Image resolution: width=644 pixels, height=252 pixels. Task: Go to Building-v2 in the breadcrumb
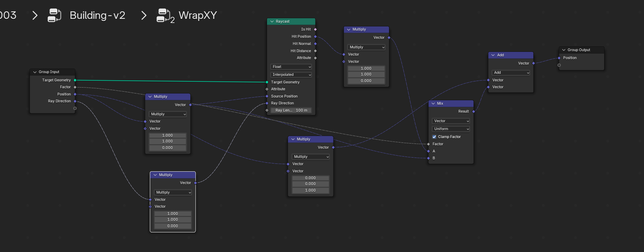tap(97, 15)
